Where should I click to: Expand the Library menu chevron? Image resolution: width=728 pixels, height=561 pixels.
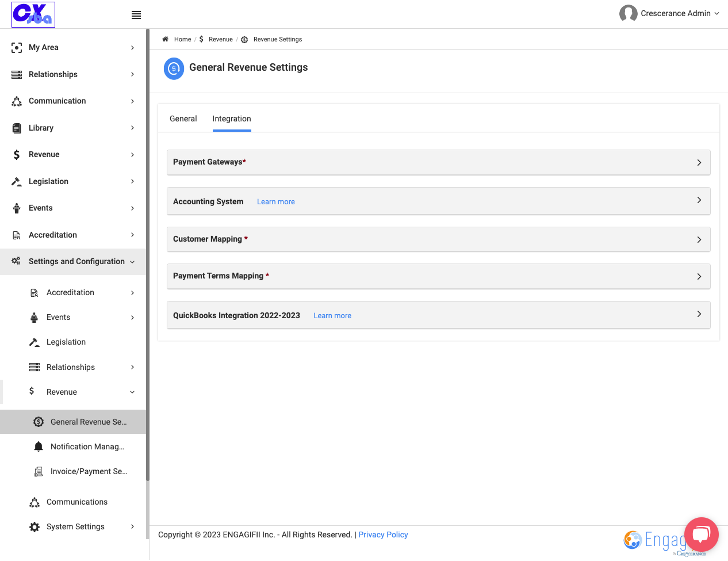pyautogui.click(x=132, y=128)
